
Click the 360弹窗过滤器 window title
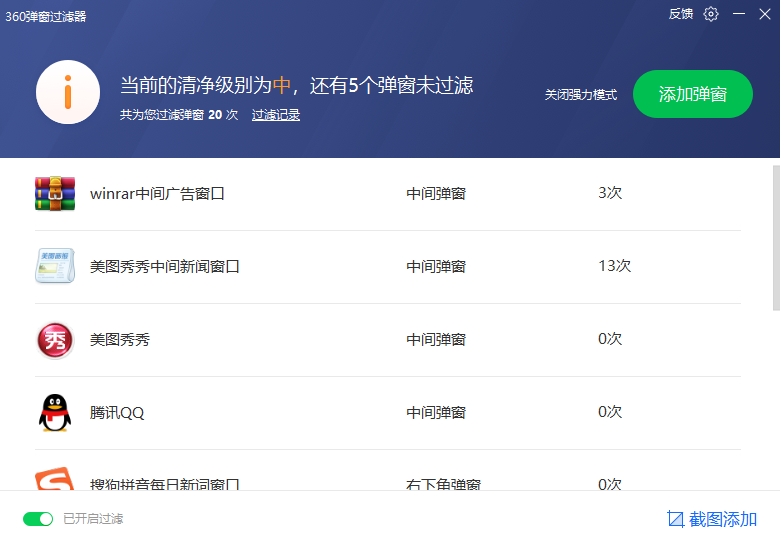pos(46,16)
